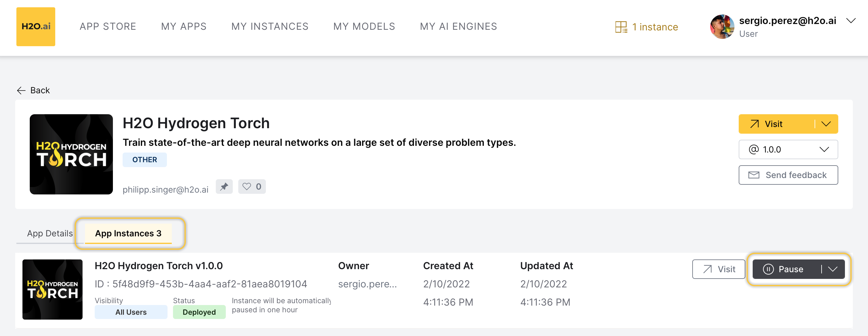Open the instance row Torch thumbnail
This screenshot has width=868, height=336.
53,290
